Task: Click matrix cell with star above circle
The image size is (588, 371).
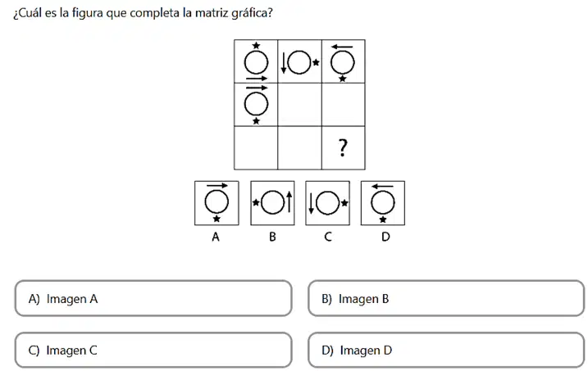Action: pos(256,61)
